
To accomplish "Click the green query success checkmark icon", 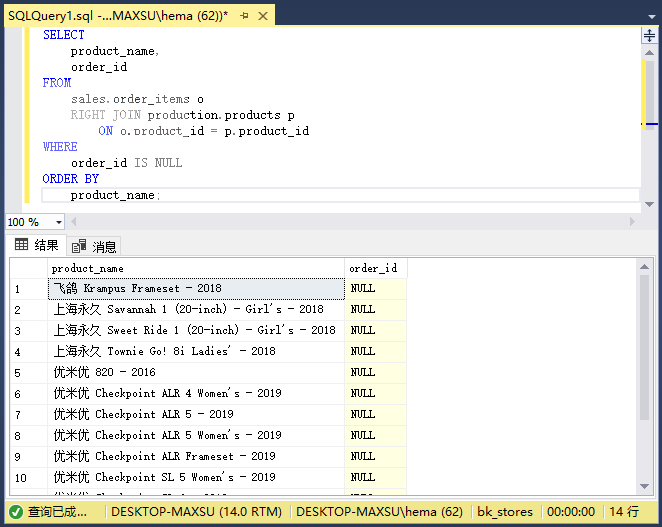I will tap(16, 512).
